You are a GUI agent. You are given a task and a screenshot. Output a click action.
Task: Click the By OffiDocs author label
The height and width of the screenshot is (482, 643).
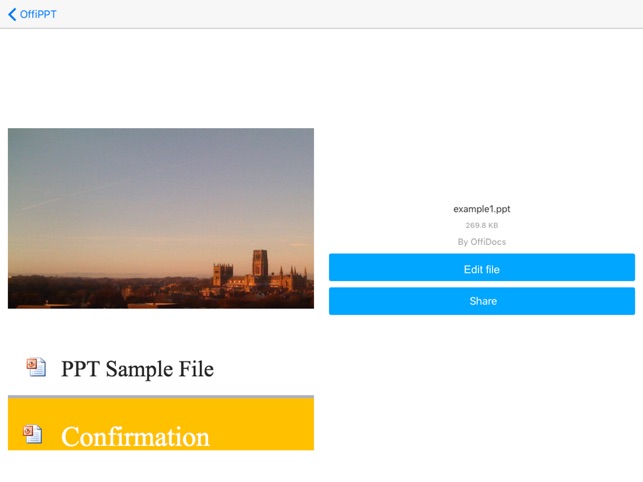point(482,242)
